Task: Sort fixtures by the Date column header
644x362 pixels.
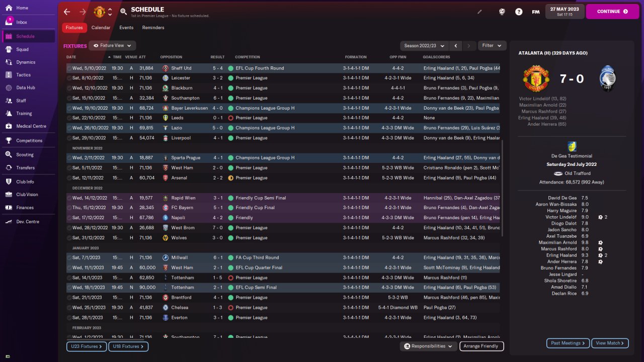Action: coord(71,57)
